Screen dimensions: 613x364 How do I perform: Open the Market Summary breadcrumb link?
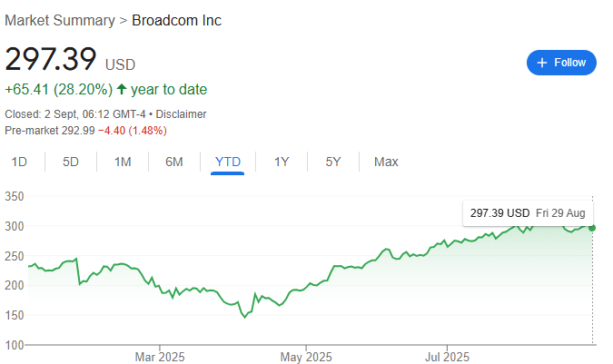[x=60, y=20]
